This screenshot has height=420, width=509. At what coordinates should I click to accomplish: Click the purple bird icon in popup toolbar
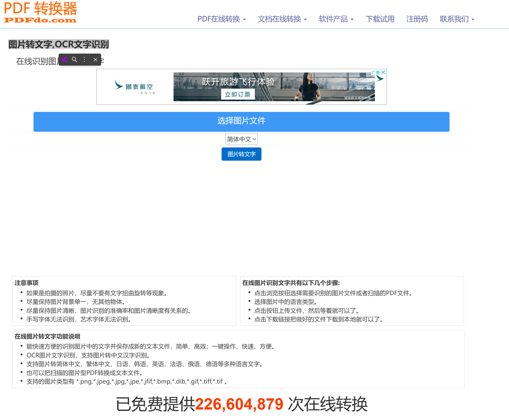tap(64, 59)
